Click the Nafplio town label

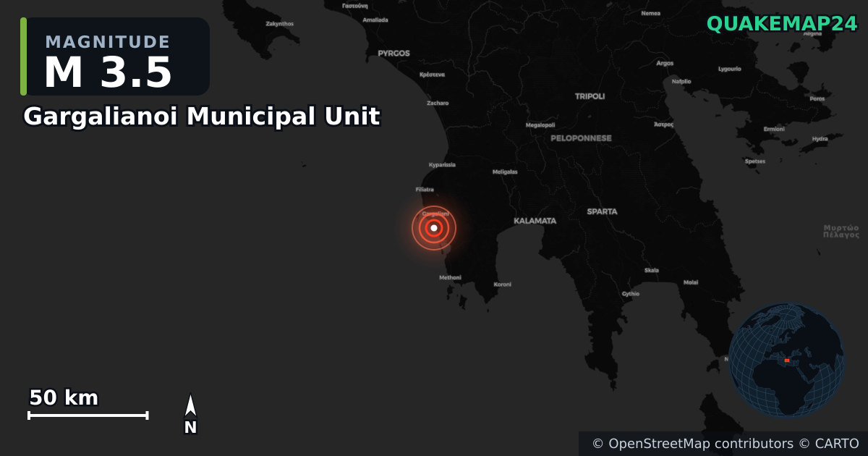[681, 81]
